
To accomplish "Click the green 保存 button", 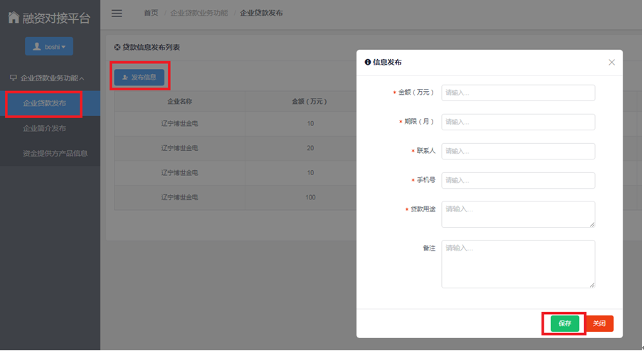I will pos(564,323).
